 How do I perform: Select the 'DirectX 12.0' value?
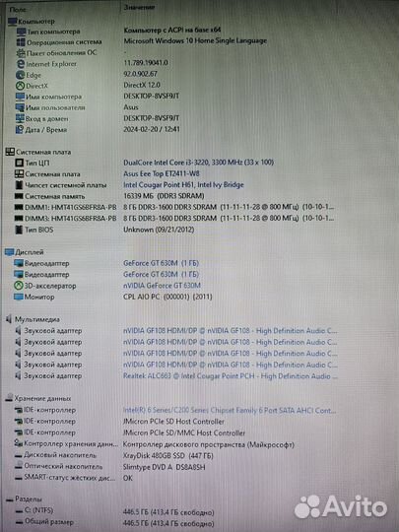coord(142,85)
